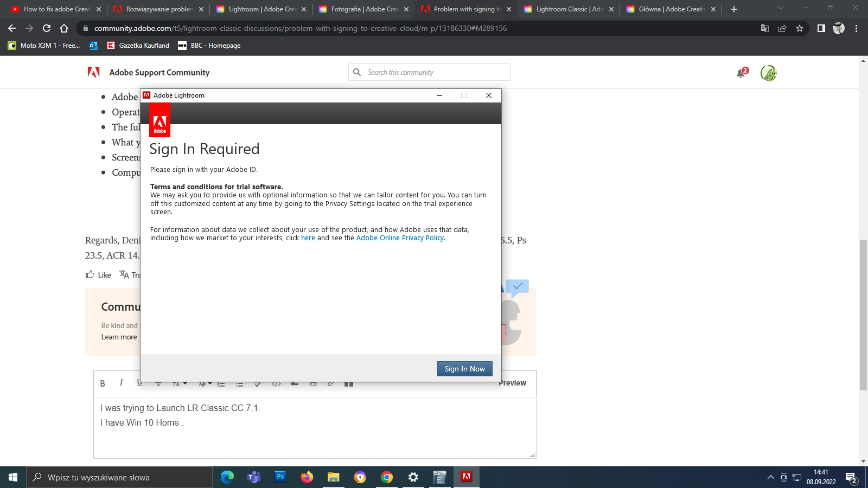Close the 'Fotografia | Adobe Cre' tab
Viewport: 868px width, 488px height.
click(406, 9)
